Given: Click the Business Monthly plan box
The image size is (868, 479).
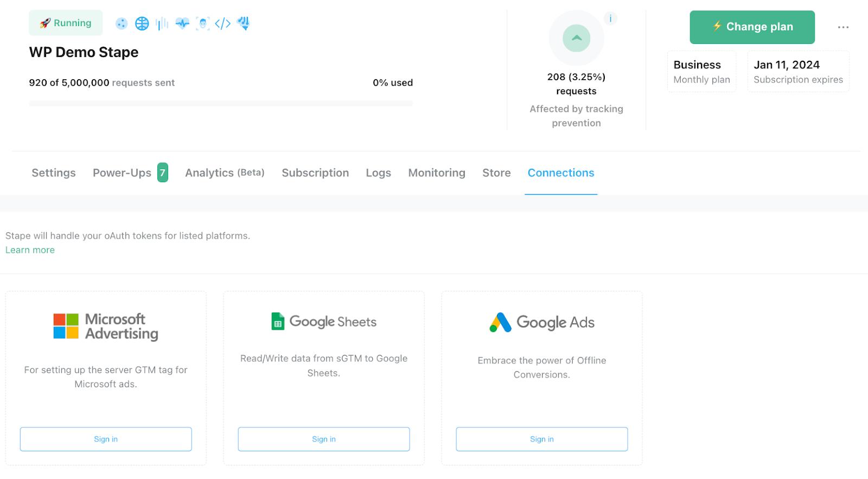Looking at the screenshot, I should click(702, 72).
